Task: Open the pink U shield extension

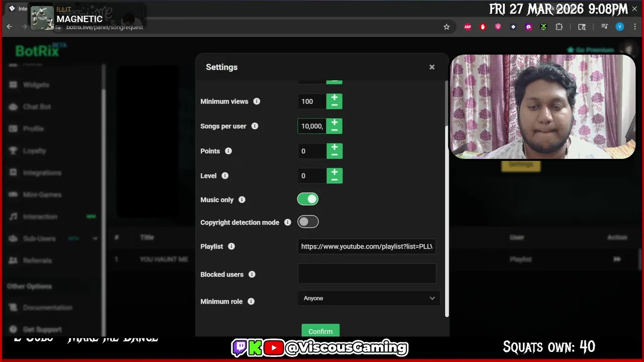Action: click(498, 27)
